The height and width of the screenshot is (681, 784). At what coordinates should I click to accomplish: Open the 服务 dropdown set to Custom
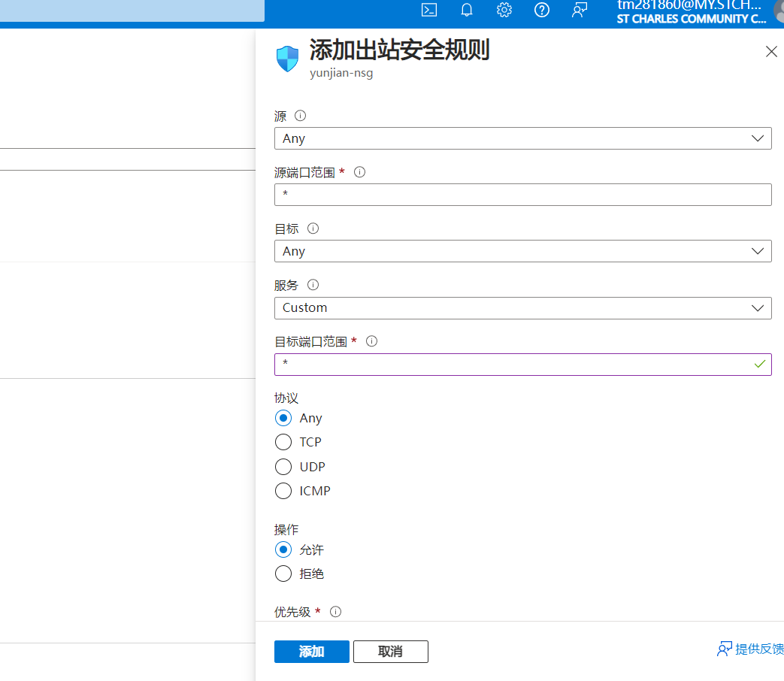click(x=523, y=307)
